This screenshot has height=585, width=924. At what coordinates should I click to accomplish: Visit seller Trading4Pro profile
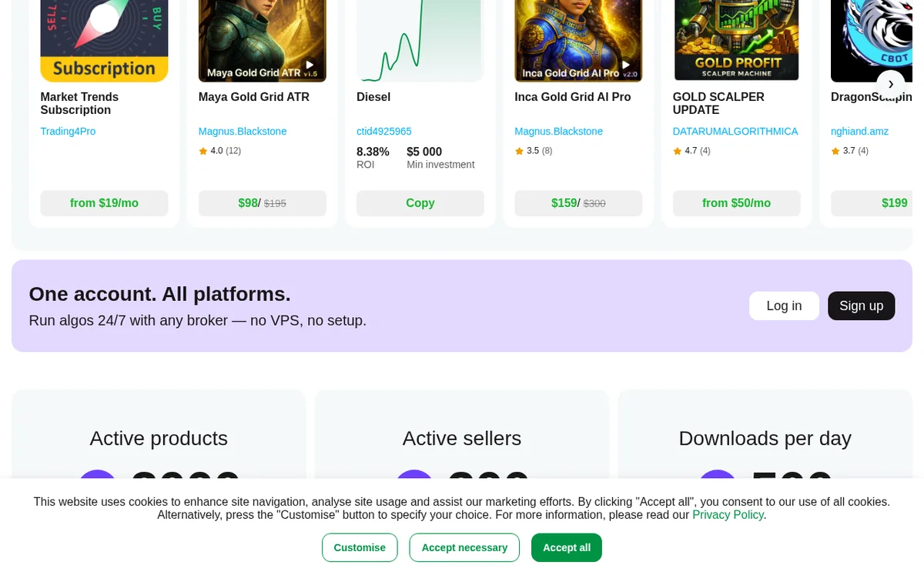pos(68,132)
